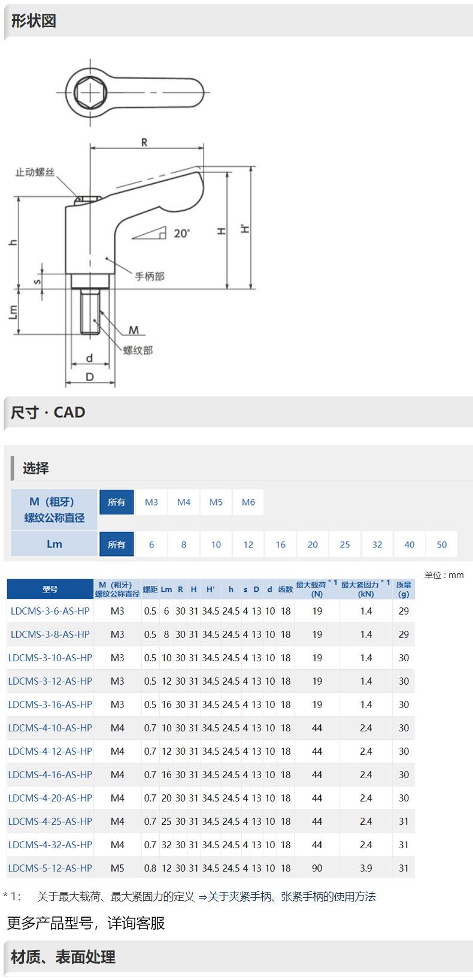Click the 所有 button in thread diameter row

pos(117,502)
